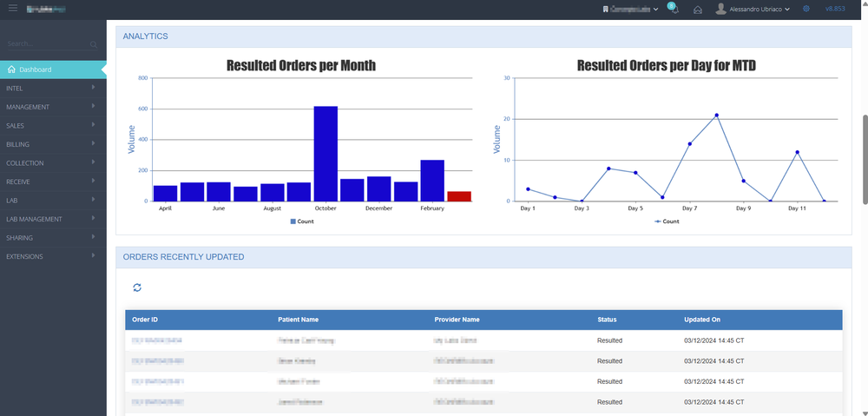
Task: Open the hamburger menu in the top bar
Action: 13,9
